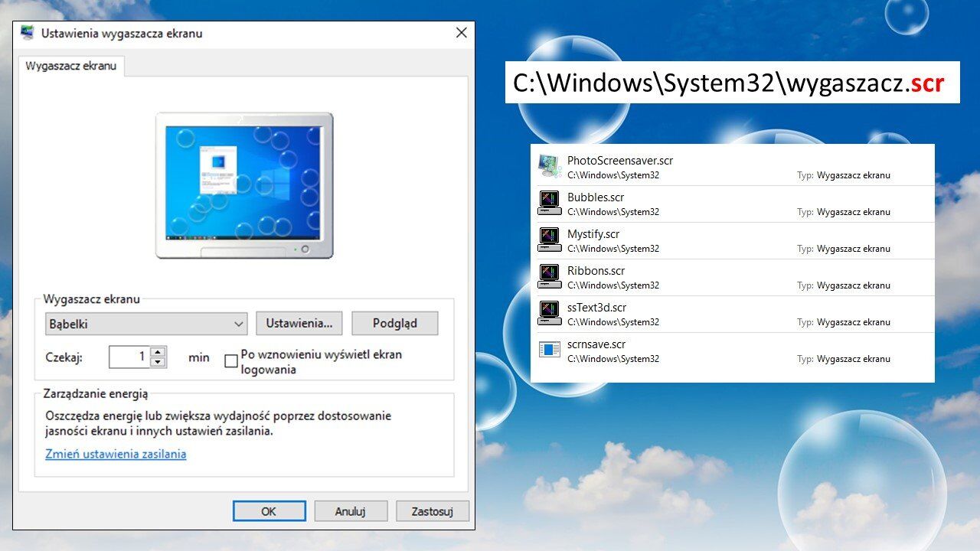
Task: Open the Bąbelki screensaver dropdown
Action: (x=146, y=324)
